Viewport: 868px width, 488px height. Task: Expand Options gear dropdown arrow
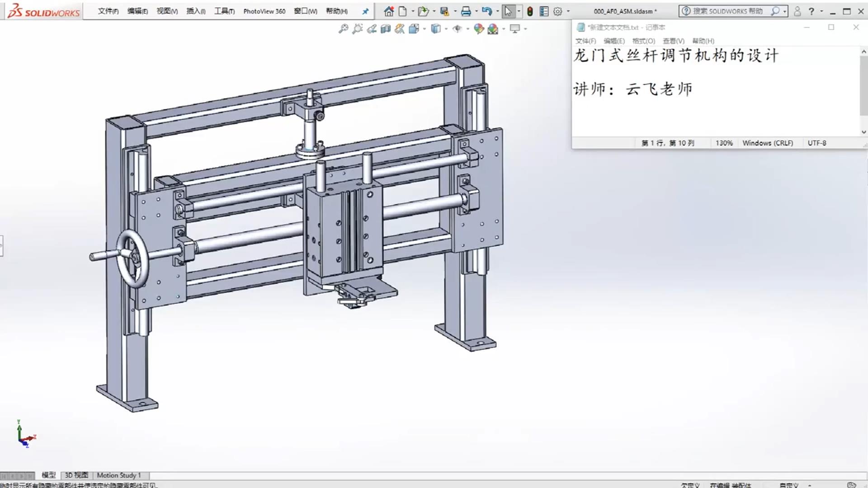click(x=568, y=11)
